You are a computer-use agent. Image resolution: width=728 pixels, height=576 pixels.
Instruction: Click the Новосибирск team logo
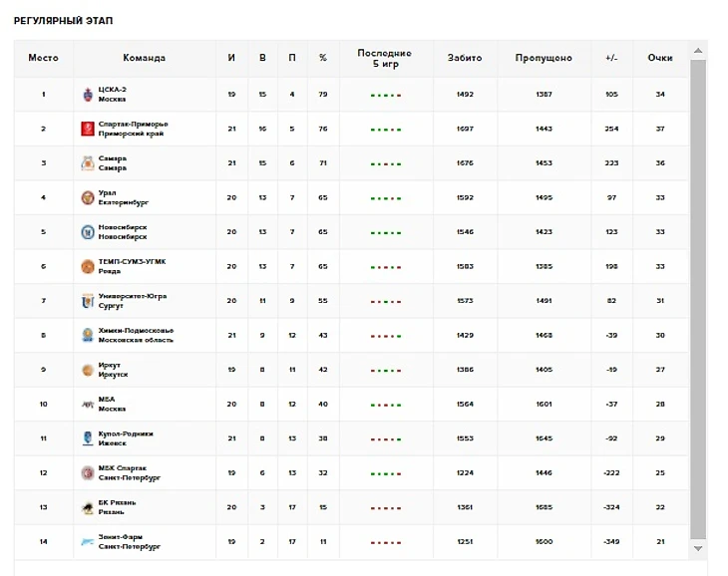(x=88, y=232)
